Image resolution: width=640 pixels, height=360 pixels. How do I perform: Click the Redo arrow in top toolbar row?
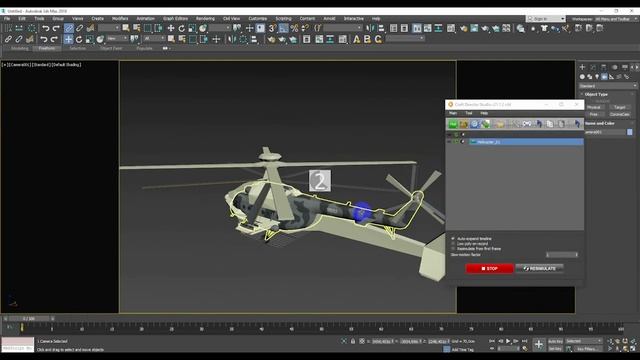pos(56,28)
